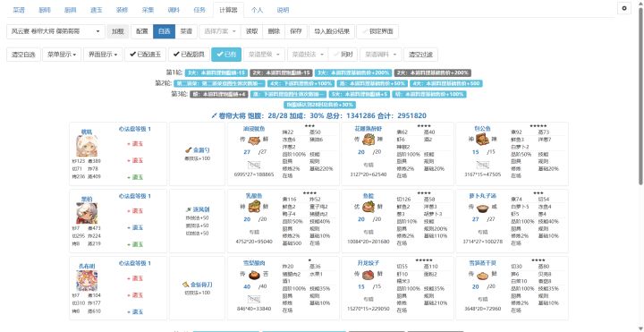Open the settings gear icon

624,8
